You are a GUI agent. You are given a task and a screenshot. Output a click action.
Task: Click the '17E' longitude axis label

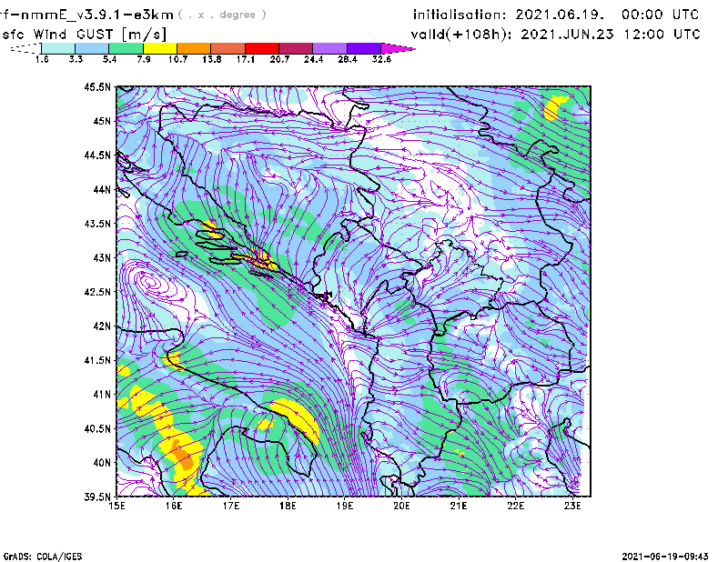point(231,506)
